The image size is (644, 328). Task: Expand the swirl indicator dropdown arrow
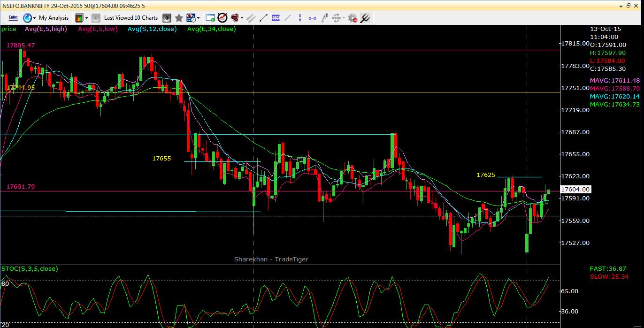pos(242,19)
